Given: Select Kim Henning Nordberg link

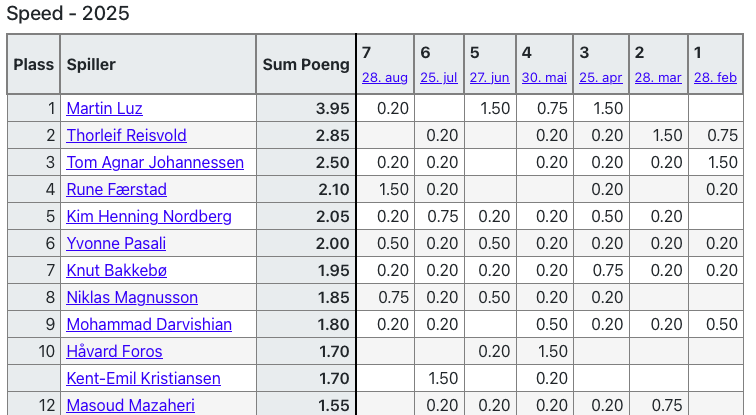Looking at the screenshot, I should tap(149, 217).
